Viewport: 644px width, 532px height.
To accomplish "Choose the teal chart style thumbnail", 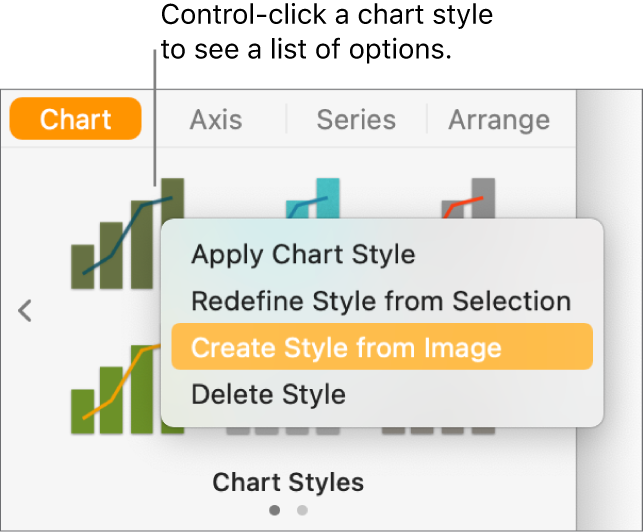I will coord(312,199).
